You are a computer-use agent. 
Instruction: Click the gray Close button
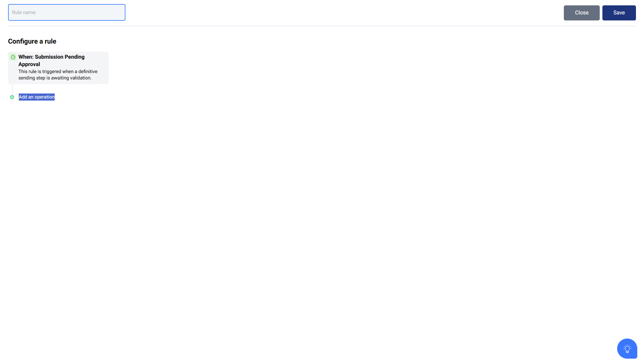point(582,13)
